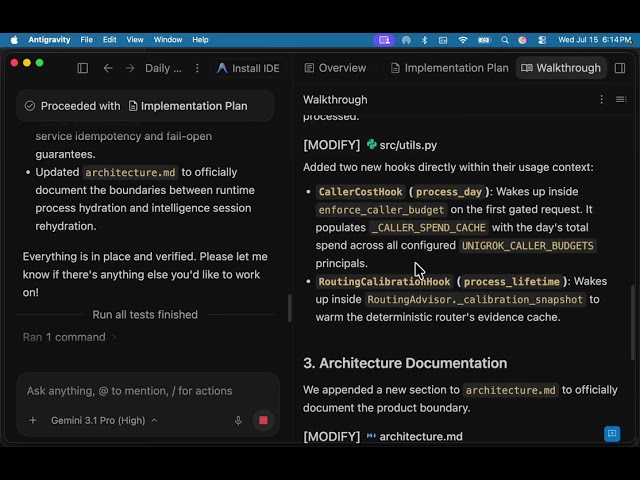The image size is (640, 480).
Task: Open the View menu
Action: pyautogui.click(x=135, y=40)
